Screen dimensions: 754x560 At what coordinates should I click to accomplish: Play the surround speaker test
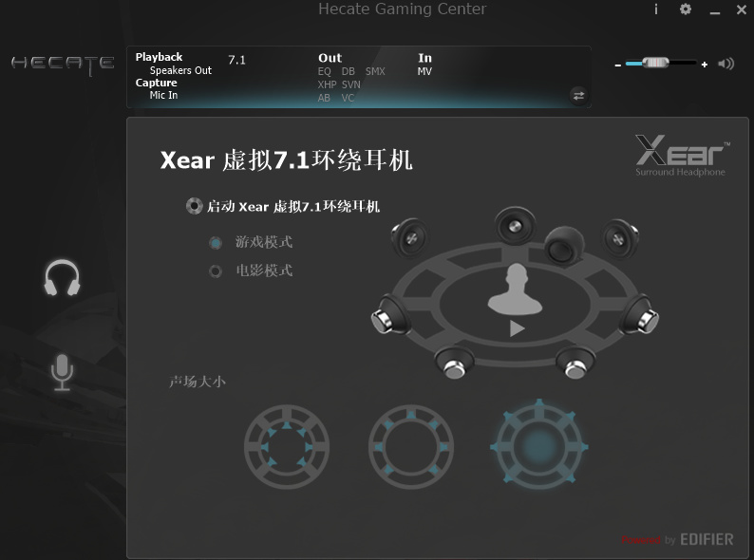[x=517, y=328]
